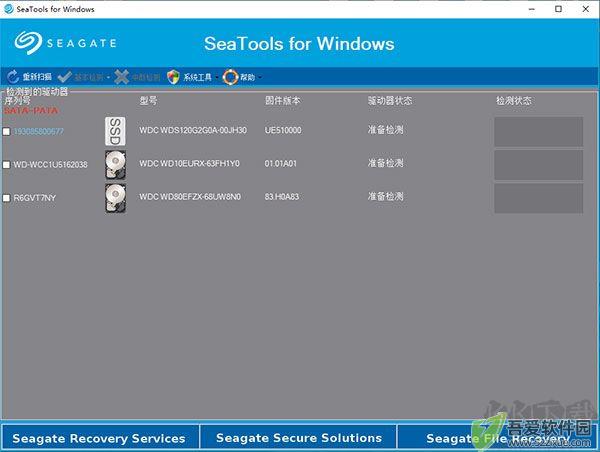Open Seagate Recovery Services link
Image resolution: width=600 pixels, height=452 pixels.
pos(99,437)
